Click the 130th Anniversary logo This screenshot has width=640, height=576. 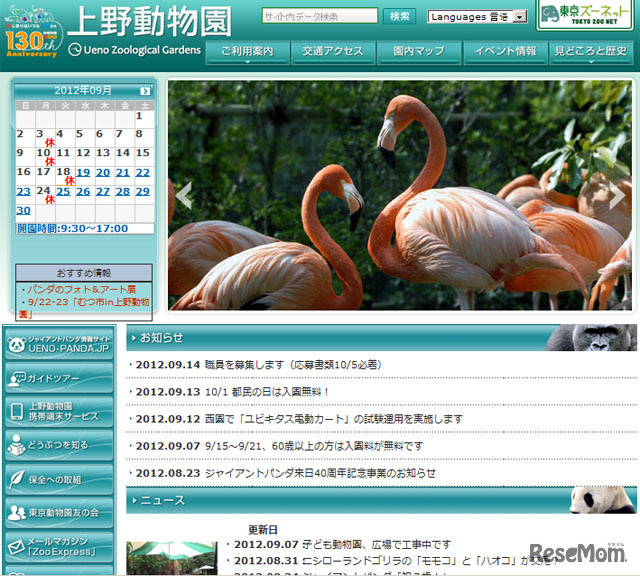point(33,33)
